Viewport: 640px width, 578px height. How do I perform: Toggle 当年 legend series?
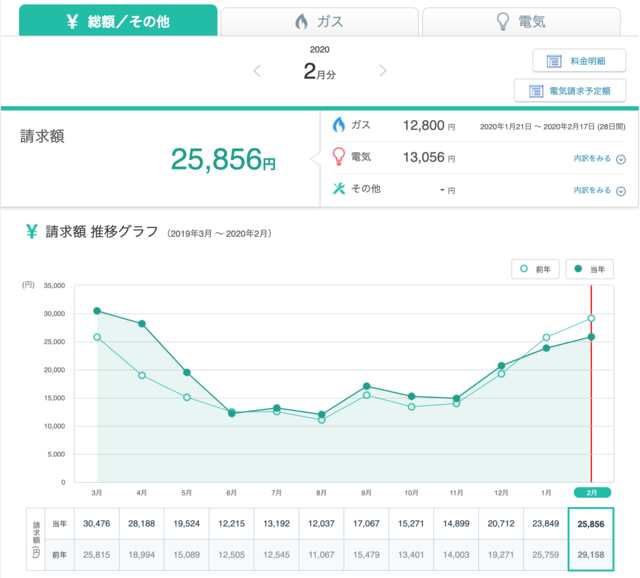[x=589, y=269]
